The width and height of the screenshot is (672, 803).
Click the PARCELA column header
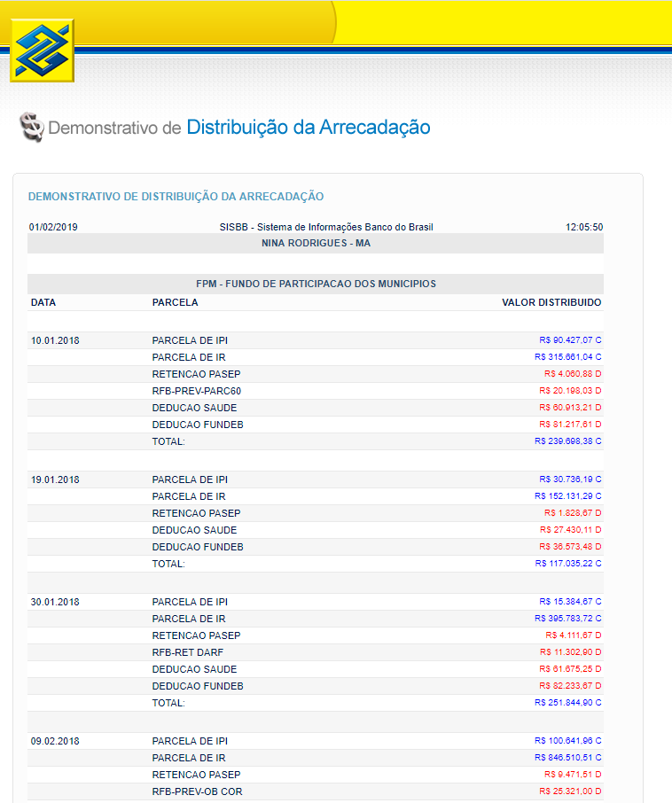point(175,302)
